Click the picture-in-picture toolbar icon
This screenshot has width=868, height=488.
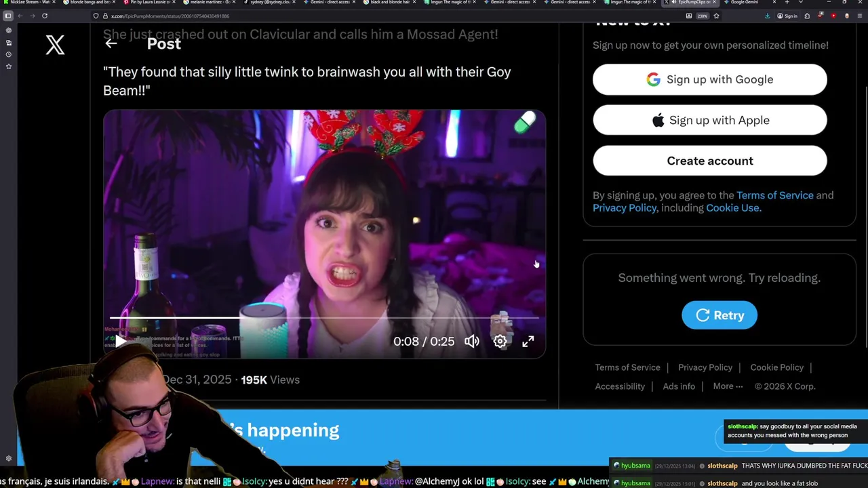coord(689,16)
